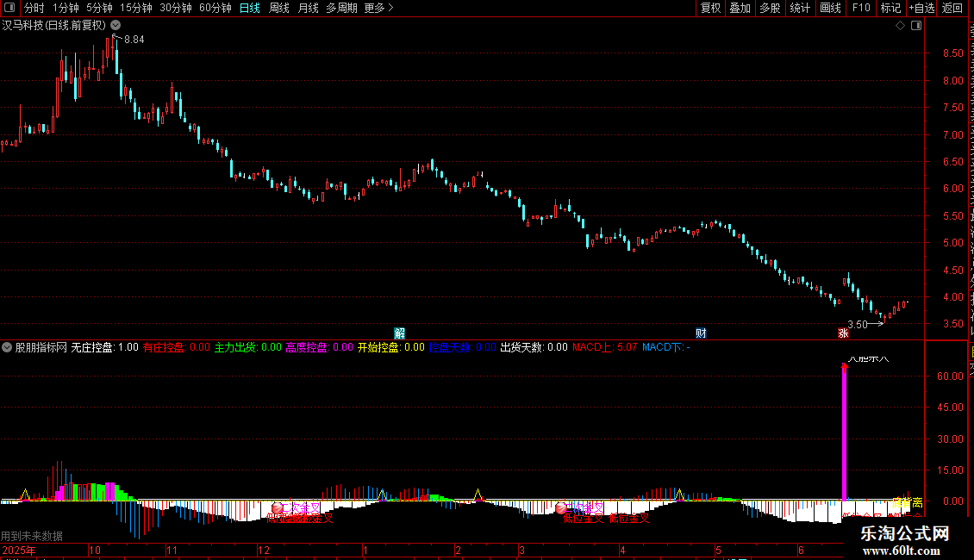974x560 pixels.
Task: Toggle the right panel icon beside the diamond
Action: pos(916,26)
